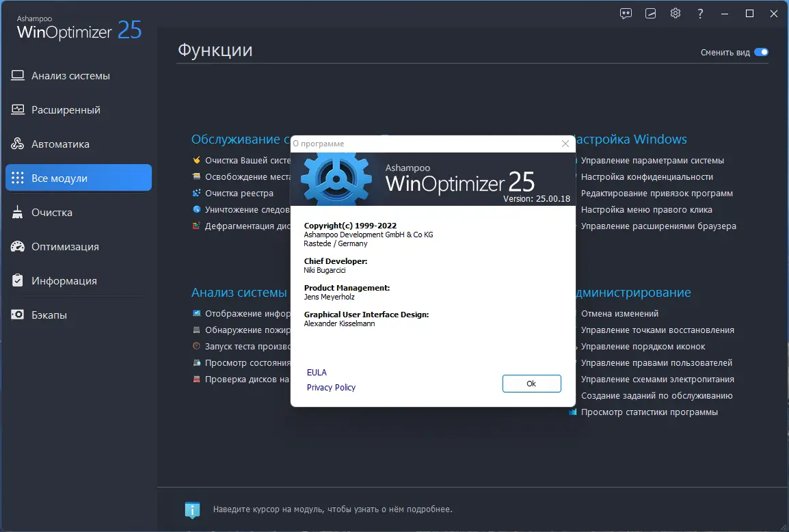Open Информация sidebar section
789x532 pixels.
[x=79, y=281]
